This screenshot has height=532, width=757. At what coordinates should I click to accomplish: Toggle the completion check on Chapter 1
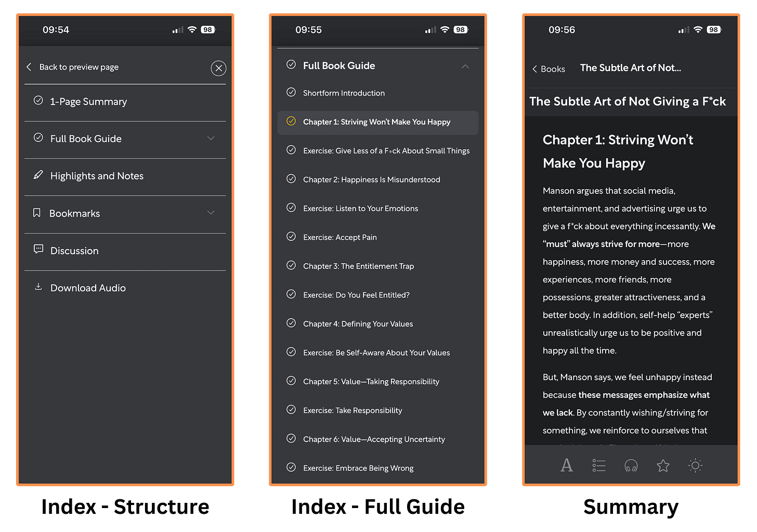pos(291,122)
